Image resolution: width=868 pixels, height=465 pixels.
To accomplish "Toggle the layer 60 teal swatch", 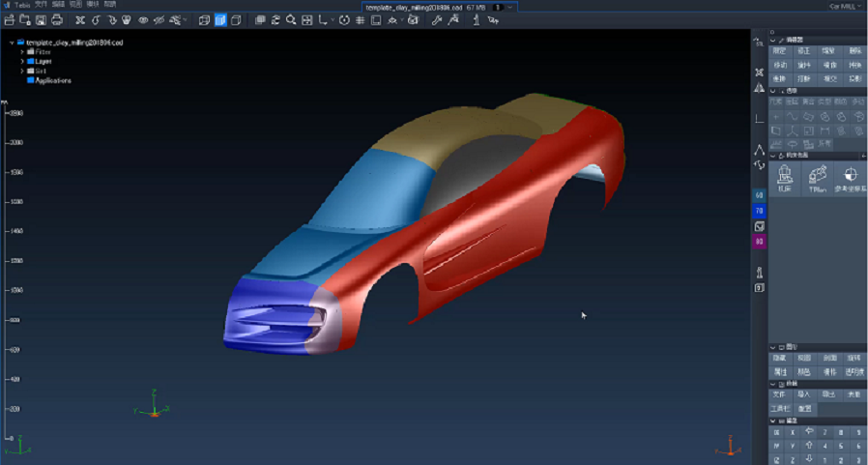I will 759,195.
